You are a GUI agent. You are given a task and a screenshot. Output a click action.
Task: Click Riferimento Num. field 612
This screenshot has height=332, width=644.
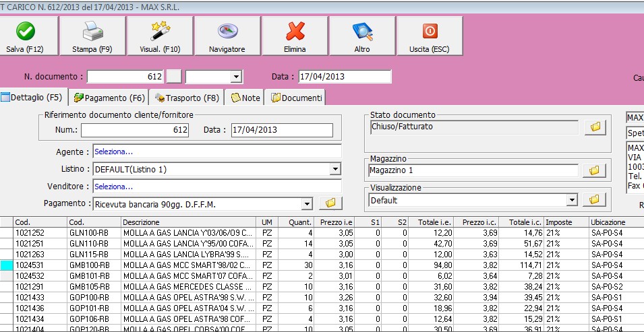pos(135,130)
